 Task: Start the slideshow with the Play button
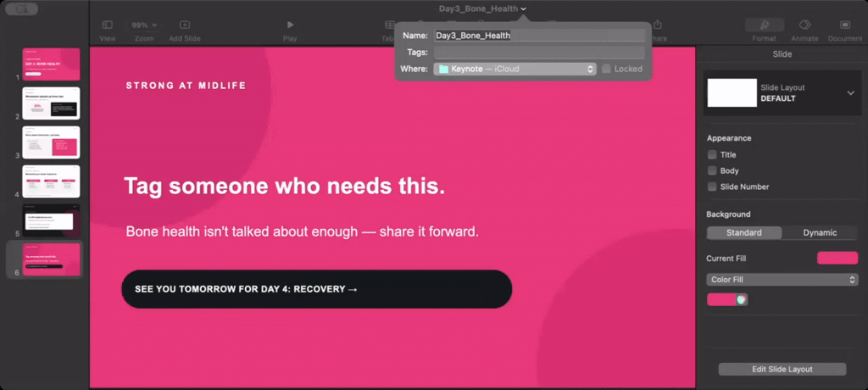[290, 25]
